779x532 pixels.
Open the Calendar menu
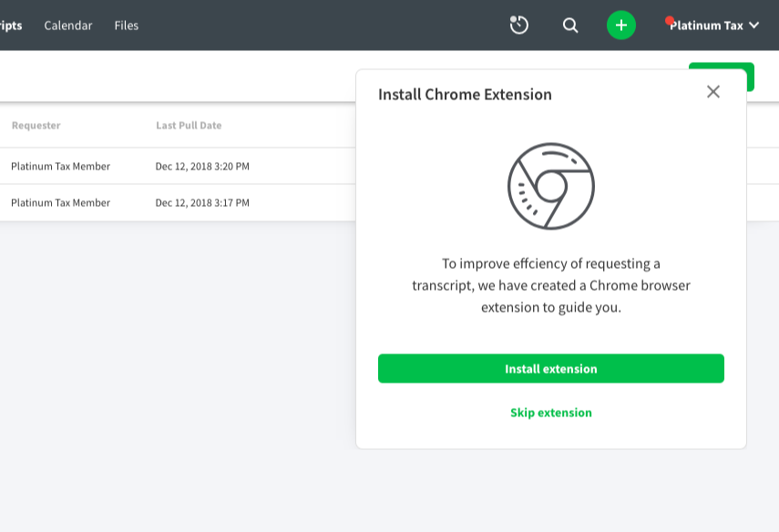[x=68, y=25]
